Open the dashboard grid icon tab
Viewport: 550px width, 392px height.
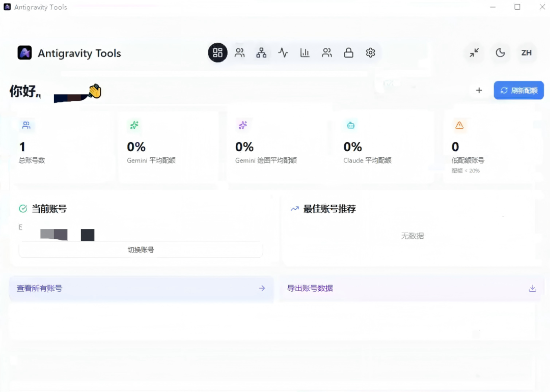[218, 52]
